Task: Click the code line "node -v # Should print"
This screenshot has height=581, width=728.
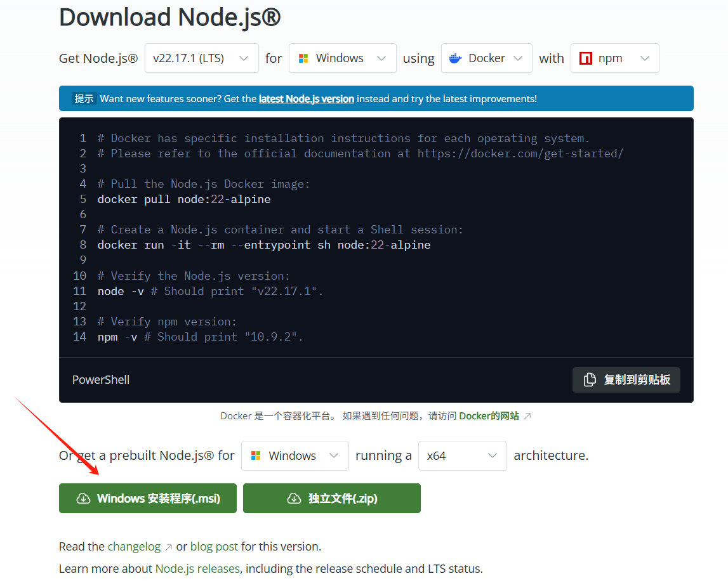Action: tap(210, 291)
